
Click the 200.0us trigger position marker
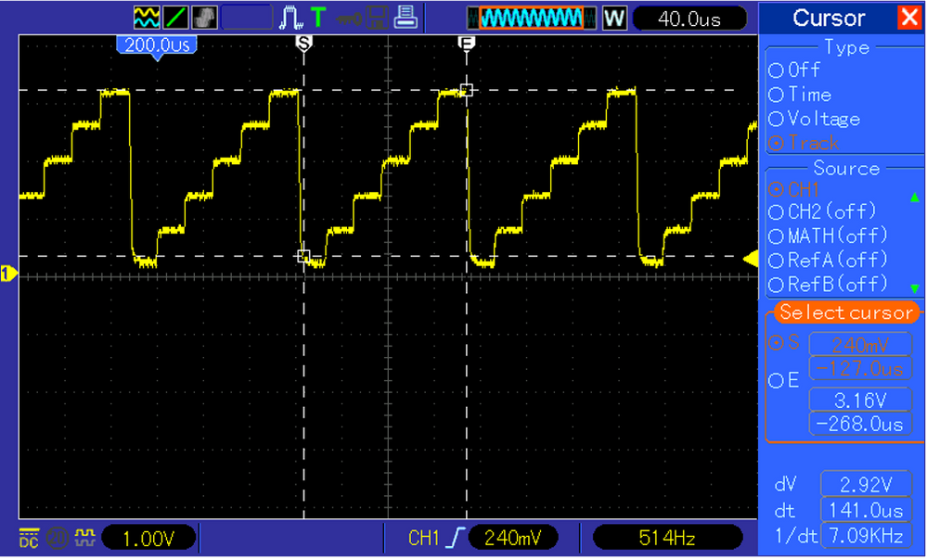(x=157, y=46)
